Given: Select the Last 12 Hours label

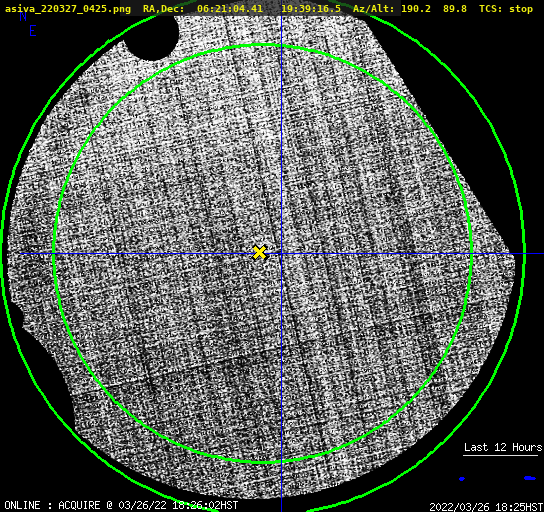Looking at the screenshot, I should coord(503,447).
